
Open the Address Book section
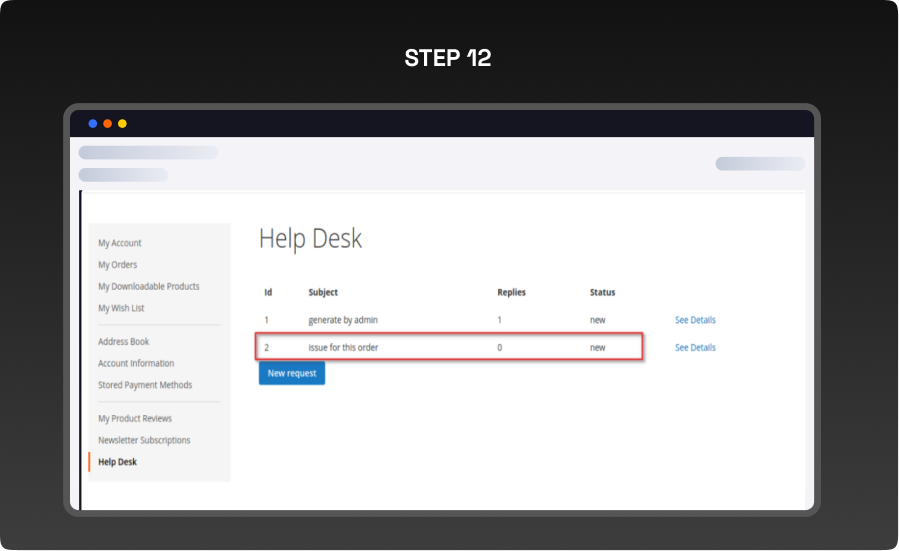(x=124, y=342)
